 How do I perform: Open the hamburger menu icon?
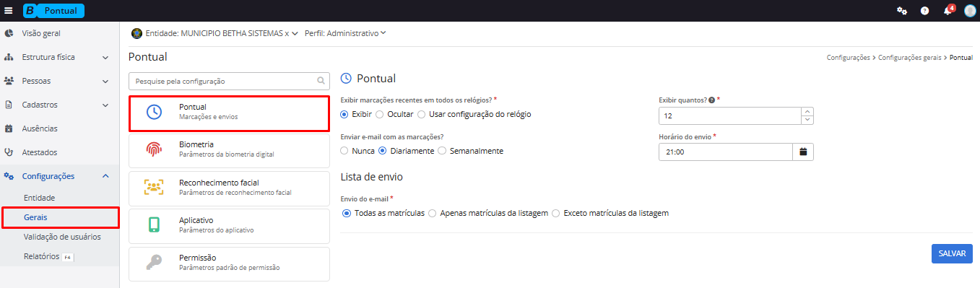point(9,11)
